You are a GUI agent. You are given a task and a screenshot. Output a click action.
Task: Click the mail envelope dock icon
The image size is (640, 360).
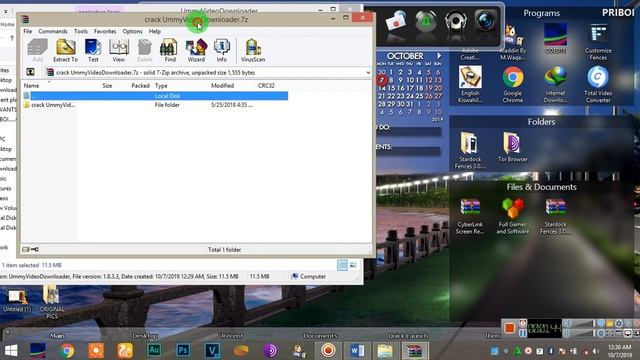pos(396,21)
